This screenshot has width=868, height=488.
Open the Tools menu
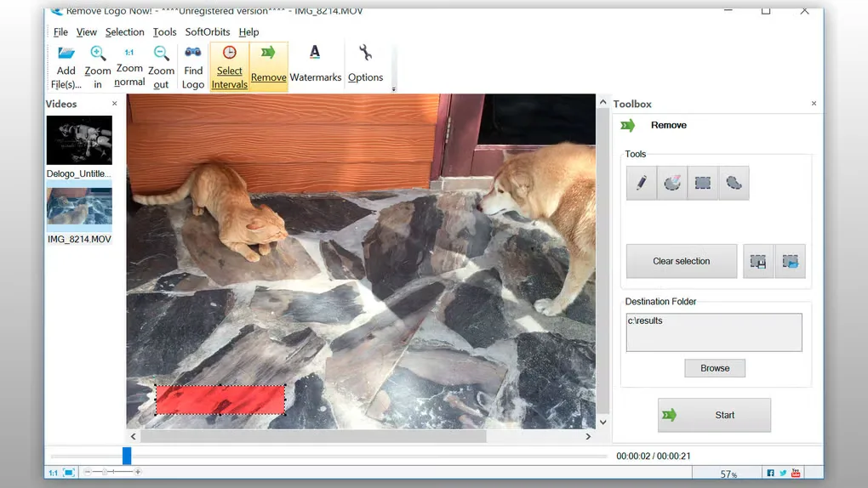pyautogui.click(x=164, y=32)
